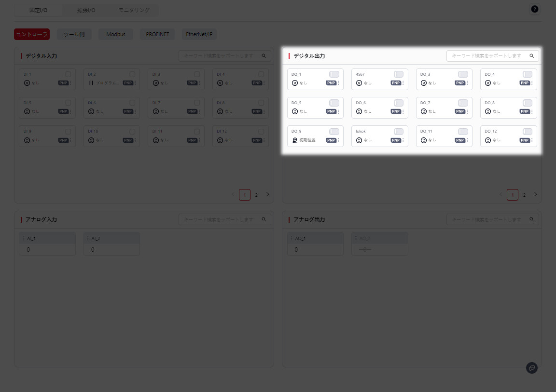Go to next page of デジタル出力

535,195
